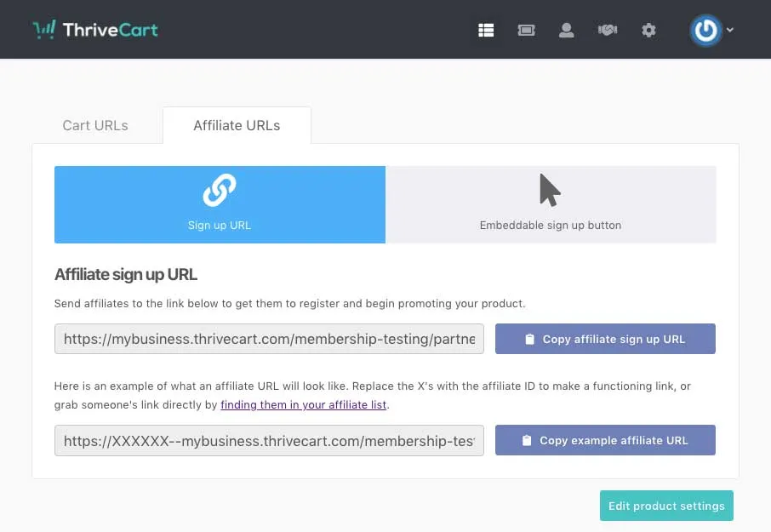Image resolution: width=771 pixels, height=532 pixels.
Task: Select the highlighted Sign up URL panel
Action: [x=219, y=204]
